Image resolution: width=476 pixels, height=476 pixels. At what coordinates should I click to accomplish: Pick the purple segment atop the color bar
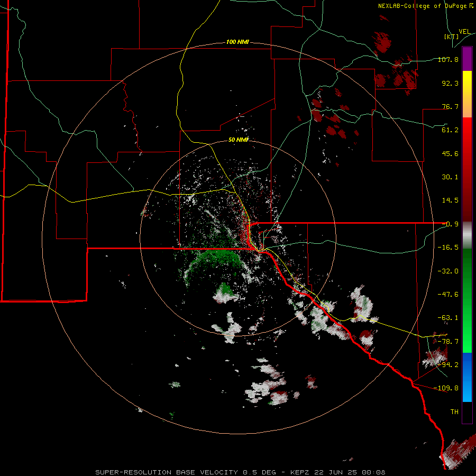(x=467, y=59)
